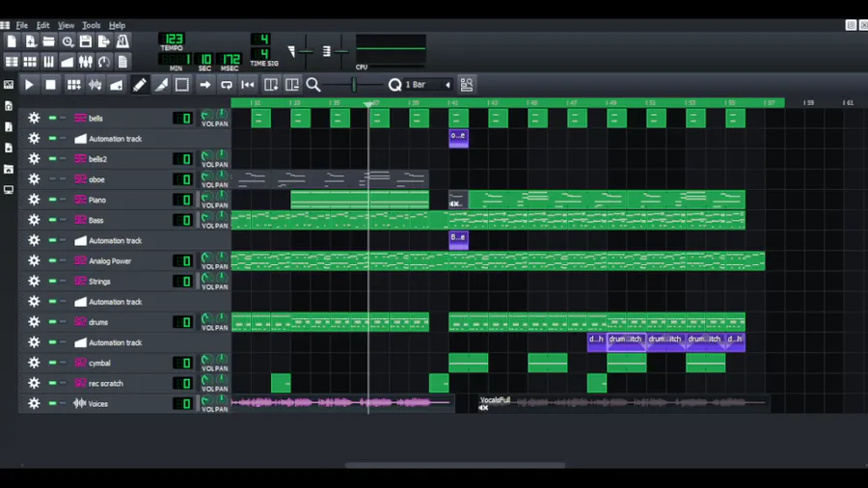Click the proportional snap icon beside 1 Bar
The height and width of the screenshot is (488, 868).
[x=467, y=85]
